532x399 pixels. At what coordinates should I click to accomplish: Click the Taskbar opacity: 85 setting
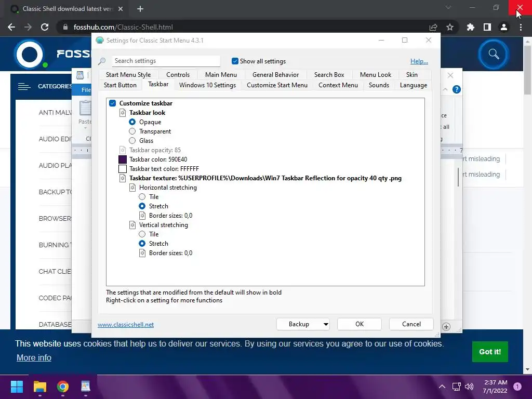pos(155,150)
